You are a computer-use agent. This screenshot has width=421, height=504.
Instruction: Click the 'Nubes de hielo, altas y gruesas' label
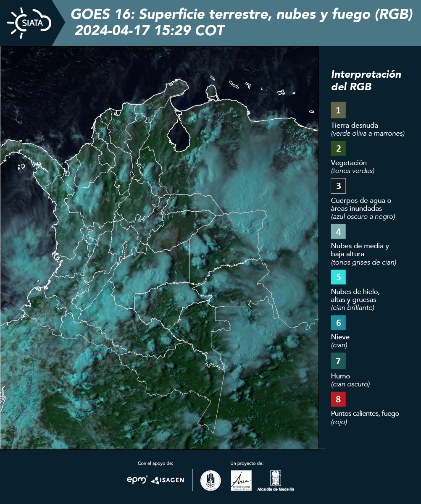point(355,296)
